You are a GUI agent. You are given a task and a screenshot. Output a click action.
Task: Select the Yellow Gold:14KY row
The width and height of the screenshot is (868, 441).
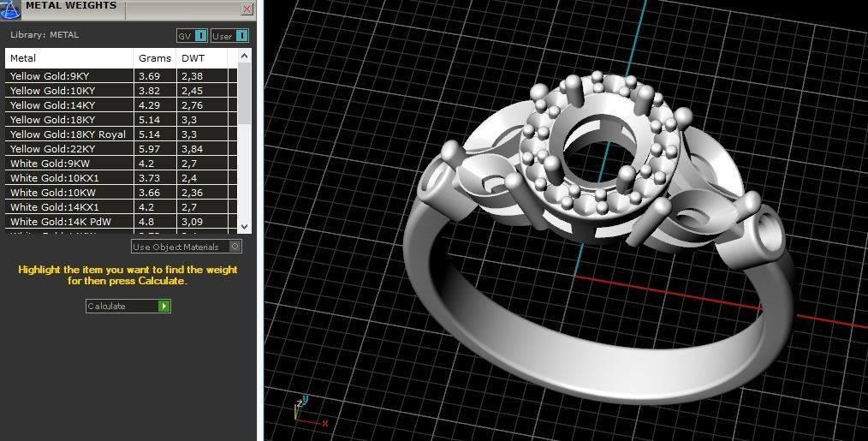[x=122, y=105]
